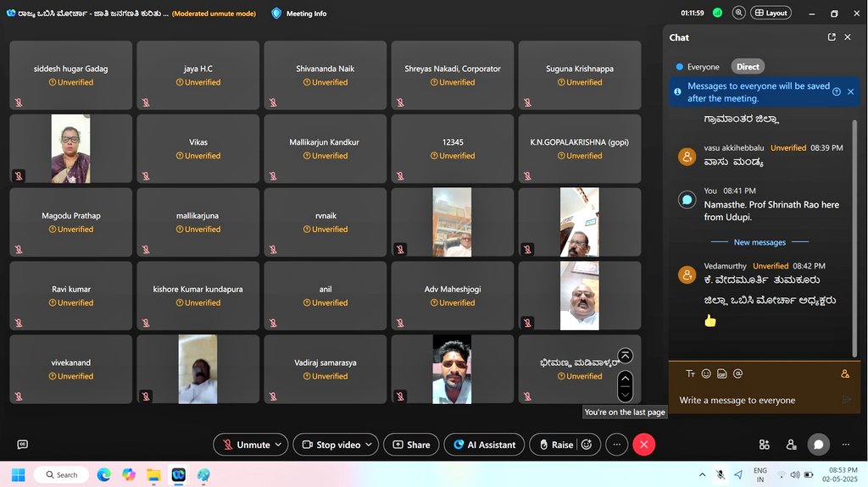Viewport: 868px width, 487px height.
Task: Click Unverified label under Mallikarjun Kandkur
Action: [x=325, y=156]
